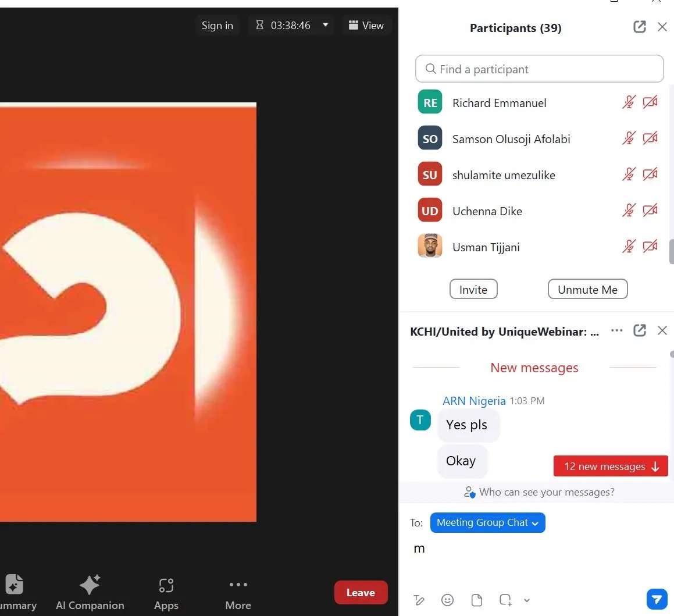Click the Find a participant search field
This screenshot has width=674, height=616.
click(x=539, y=69)
